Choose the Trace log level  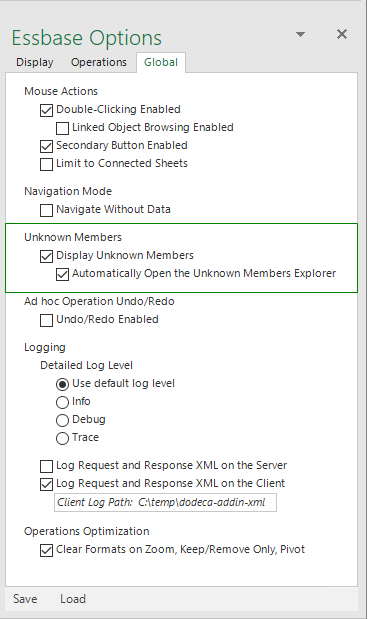pyautogui.click(x=62, y=438)
